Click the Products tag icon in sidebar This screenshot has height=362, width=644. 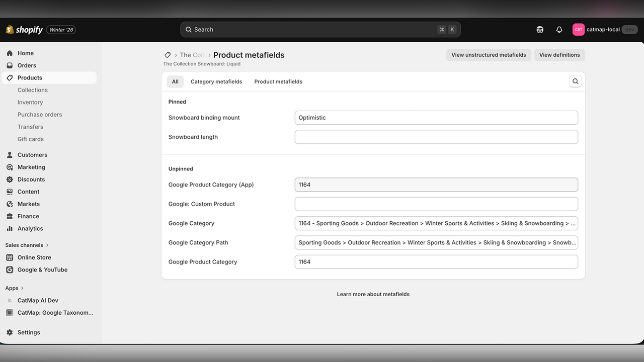tap(10, 78)
